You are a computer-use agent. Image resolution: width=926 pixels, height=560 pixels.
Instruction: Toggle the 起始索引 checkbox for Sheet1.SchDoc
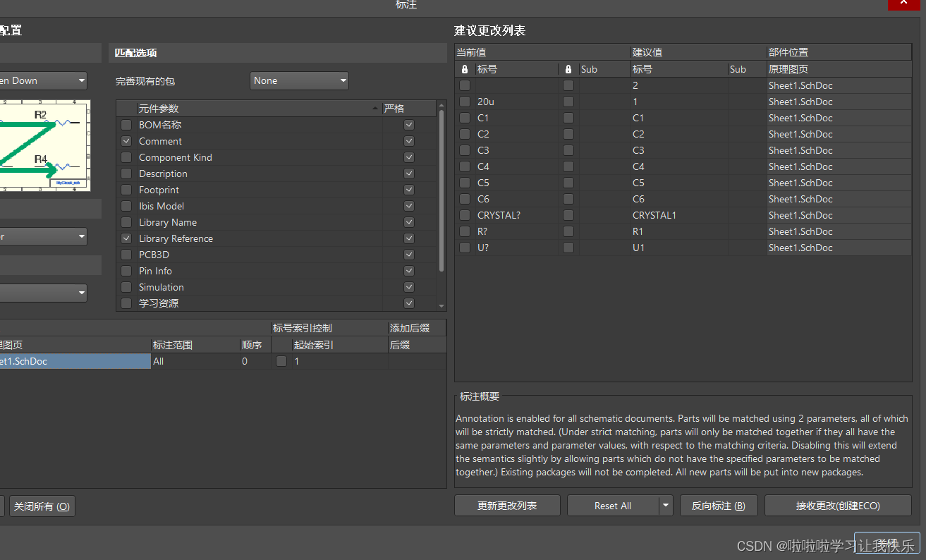(x=281, y=361)
